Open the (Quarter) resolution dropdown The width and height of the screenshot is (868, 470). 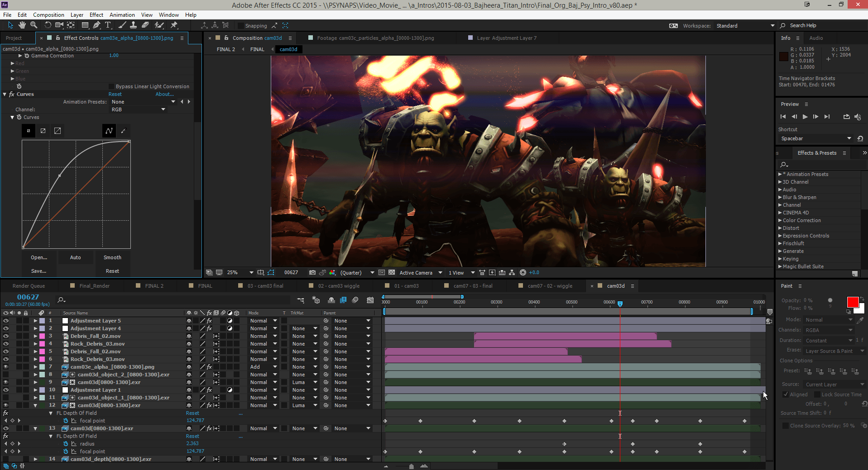pyautogui.click(x=357, y=272)
